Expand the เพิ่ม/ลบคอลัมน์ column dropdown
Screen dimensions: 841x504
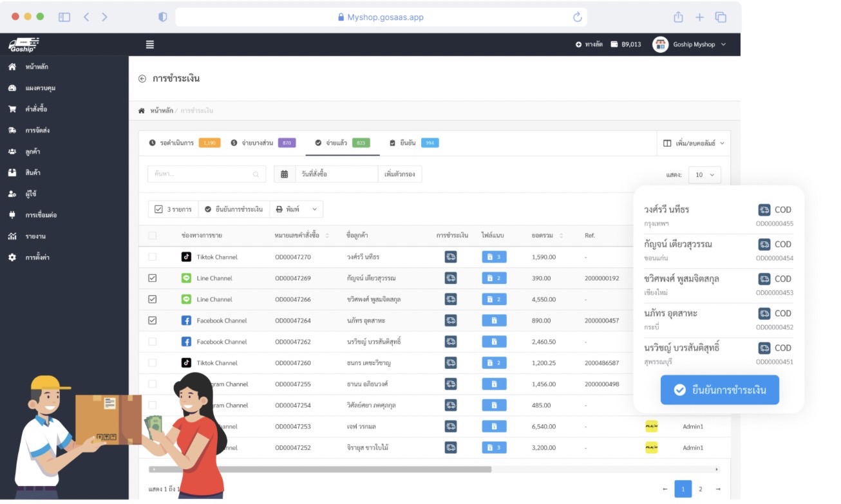[694, 143]
